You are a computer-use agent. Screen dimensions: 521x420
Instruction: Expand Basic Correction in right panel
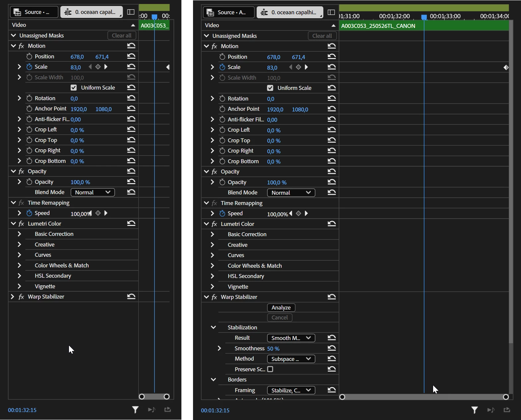pyautogui.click(x=212, y=234)
